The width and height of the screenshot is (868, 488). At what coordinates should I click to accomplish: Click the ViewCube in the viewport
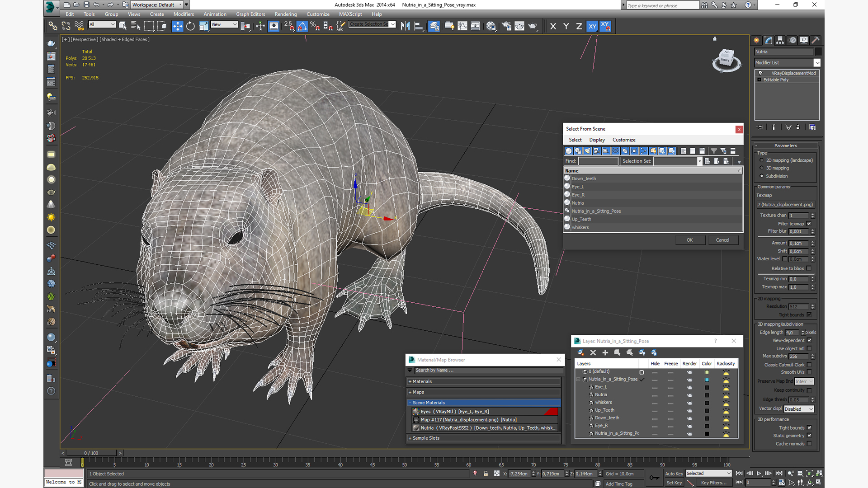[x=726, y=60]
